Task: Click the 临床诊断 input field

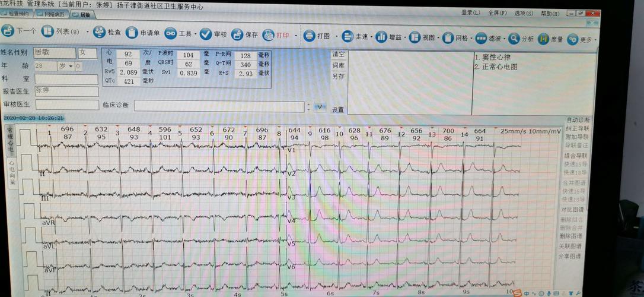Action: click(x=219, y=106)
